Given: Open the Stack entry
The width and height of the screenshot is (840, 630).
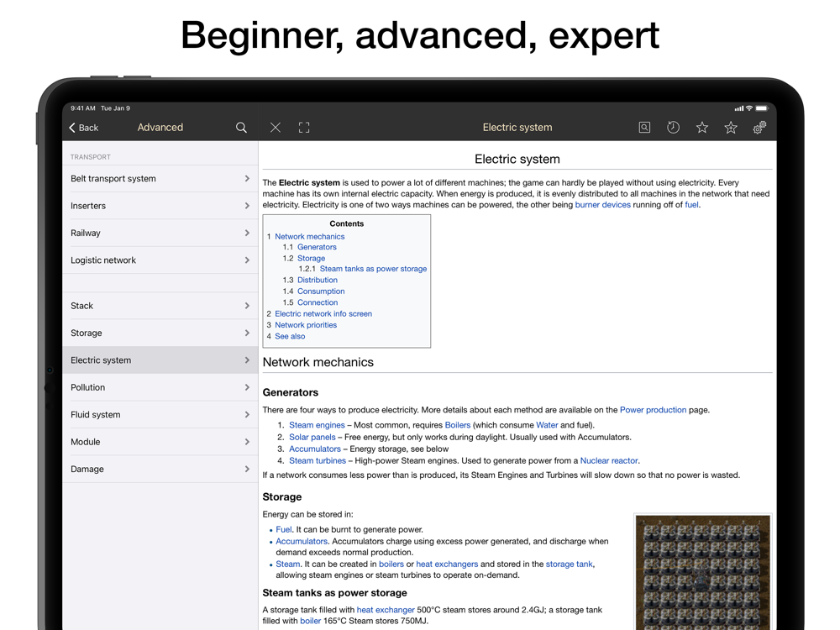Looking at the screenshot, I should [160, 306].
